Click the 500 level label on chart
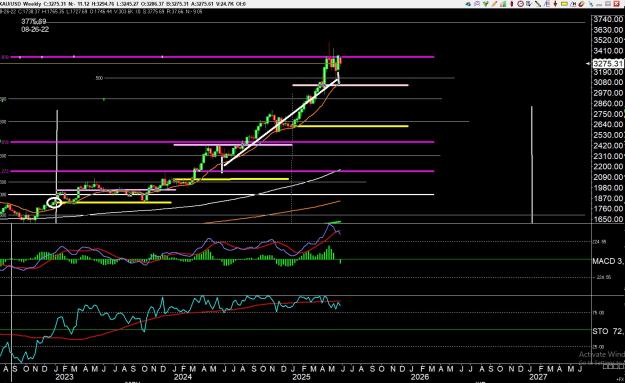This screenshot has width=625, height=383. click(99, 78)
